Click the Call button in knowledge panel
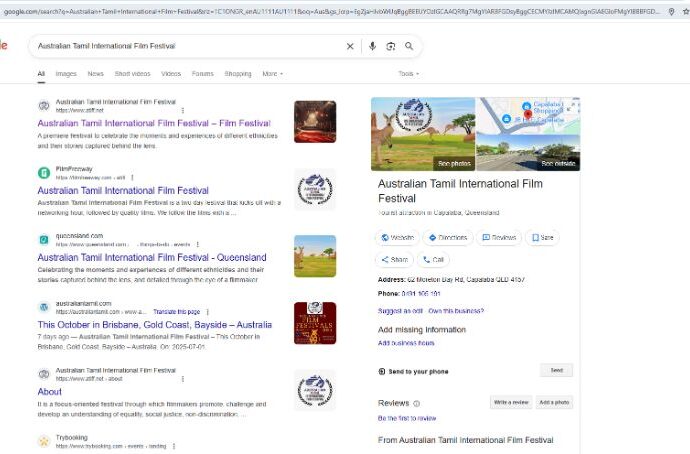Screen dimensions: 690x454 tap(434, 259)
